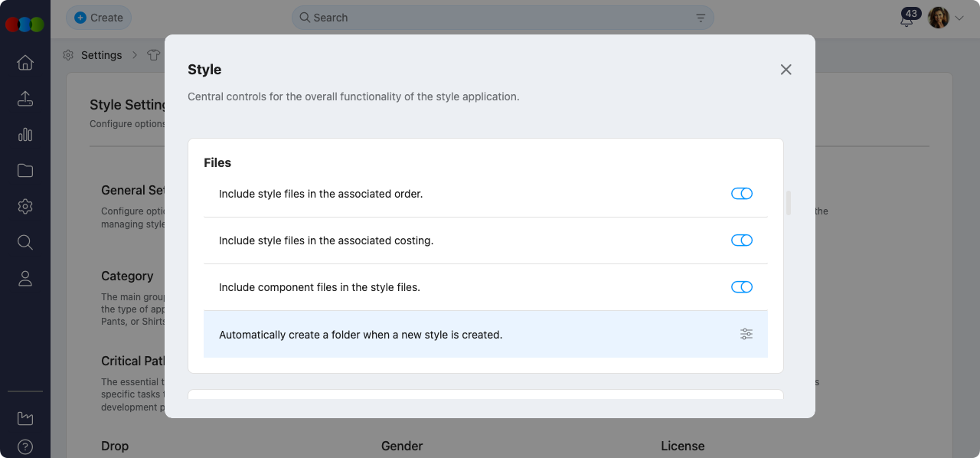This screenshot has height=458, width=980.
Task: Open the Upload icon in sidebar
Action: pos(25,99)
